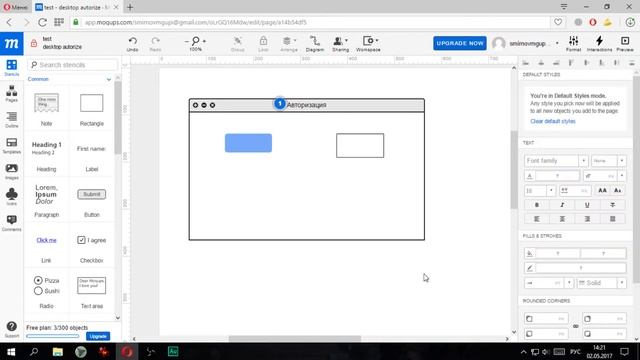
Task: Click the Group toolbar icon
Action: [238, 43]
